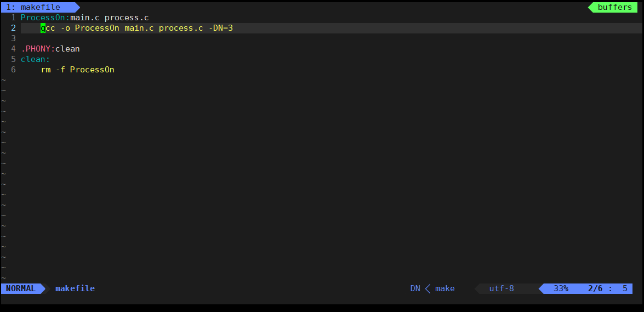Click the 'DN' tag in the statusline
Viewport: 644px width, 312px height.
[x=415, y=288]
